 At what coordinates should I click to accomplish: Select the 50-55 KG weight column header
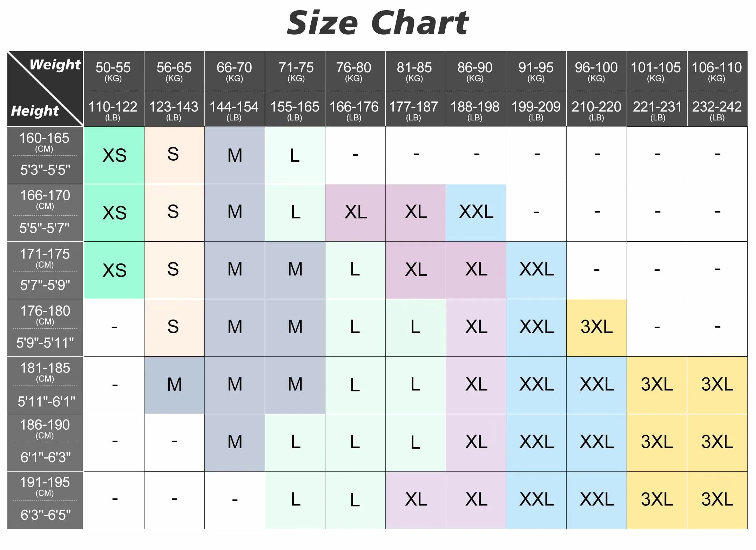(x=114, y=89)
